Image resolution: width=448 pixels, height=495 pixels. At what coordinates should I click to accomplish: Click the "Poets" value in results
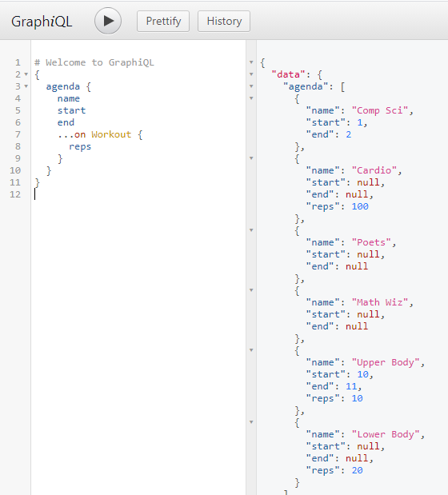(x=371, y=242)
